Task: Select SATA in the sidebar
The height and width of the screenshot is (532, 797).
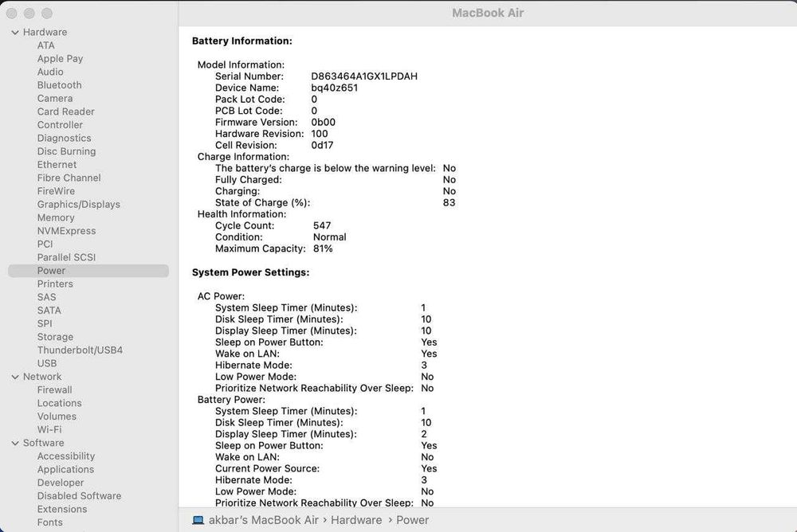Action: 49,310
